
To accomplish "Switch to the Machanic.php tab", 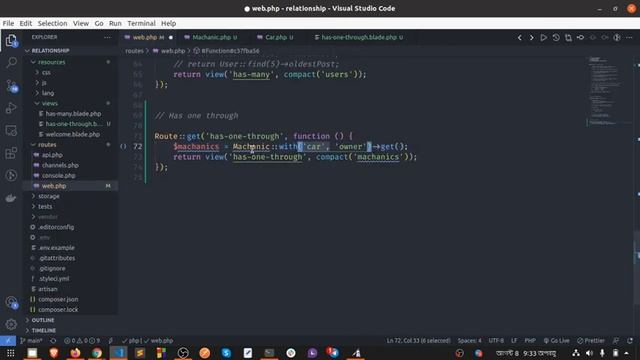I will pos(211,37).
